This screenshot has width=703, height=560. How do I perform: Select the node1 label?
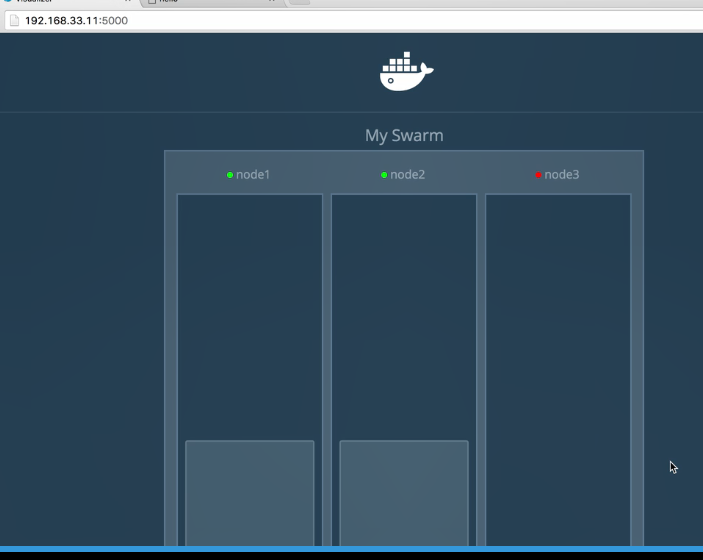pyautogui.click(x=253, y=174)
